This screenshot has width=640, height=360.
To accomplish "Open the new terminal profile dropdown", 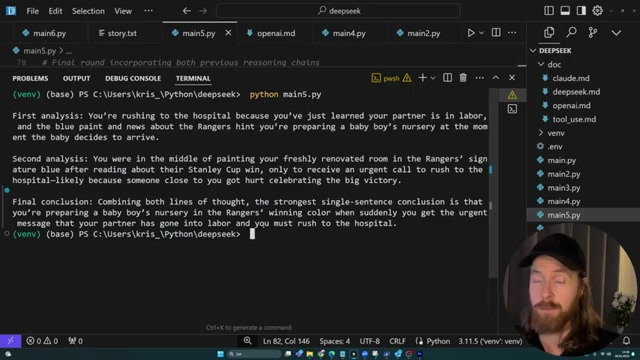I will tap(433, 78).
